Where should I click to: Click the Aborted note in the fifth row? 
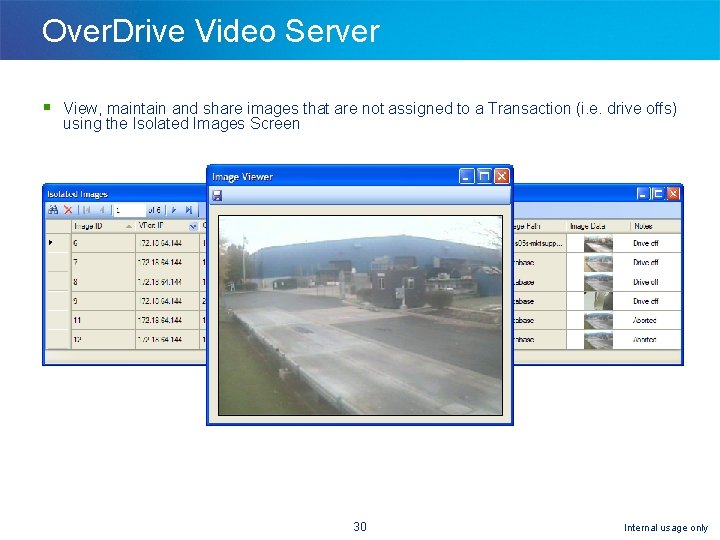point(645,321)
